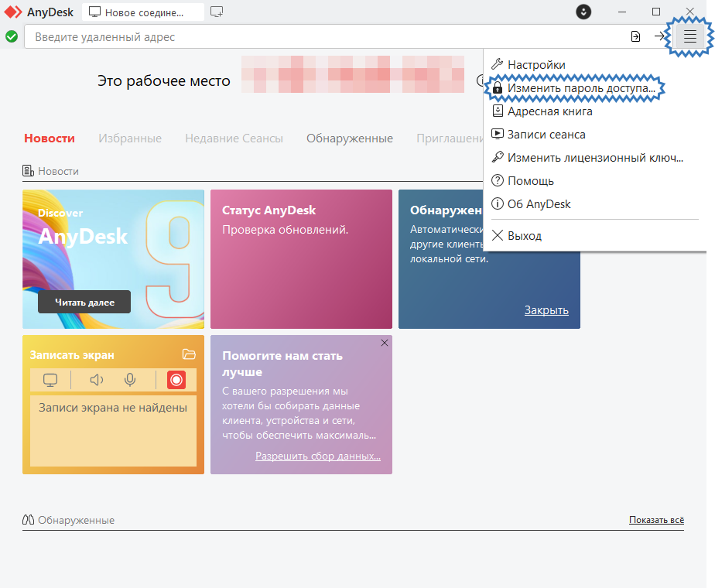Screen dimensions: 715x588
Task: Click the monitor icon in Record screen card
Action: (x=50, y=380)
